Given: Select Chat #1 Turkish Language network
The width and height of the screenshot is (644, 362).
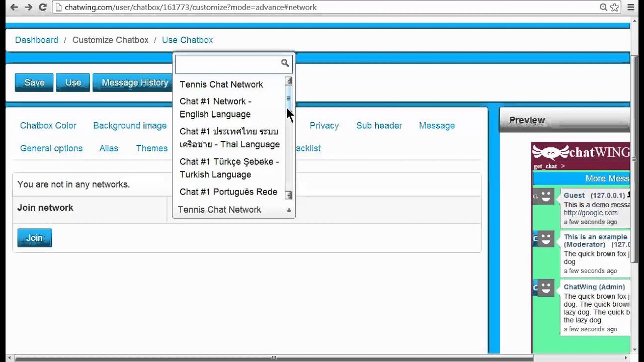Looking at the screenshot, I should coord(229,168).
